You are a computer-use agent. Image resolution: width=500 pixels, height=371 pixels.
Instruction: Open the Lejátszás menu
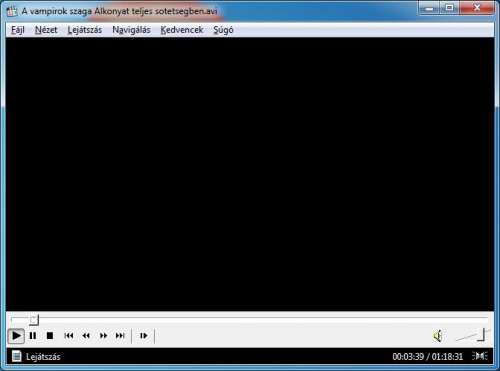85,30
